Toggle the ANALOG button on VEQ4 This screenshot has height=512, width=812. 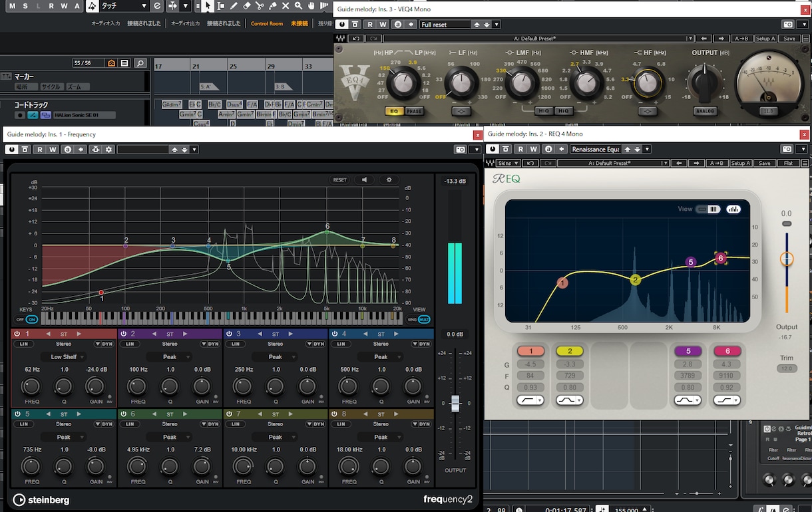point(705,111)
